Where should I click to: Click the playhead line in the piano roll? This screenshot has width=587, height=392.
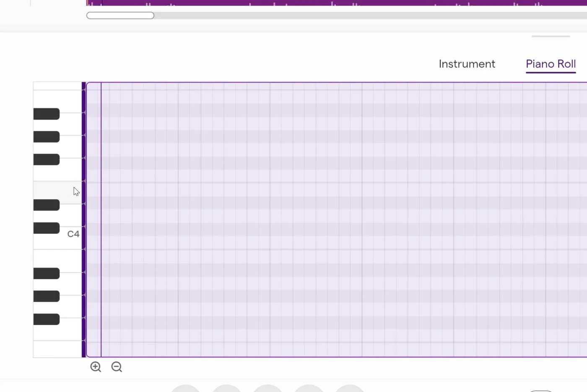point(101,219)
